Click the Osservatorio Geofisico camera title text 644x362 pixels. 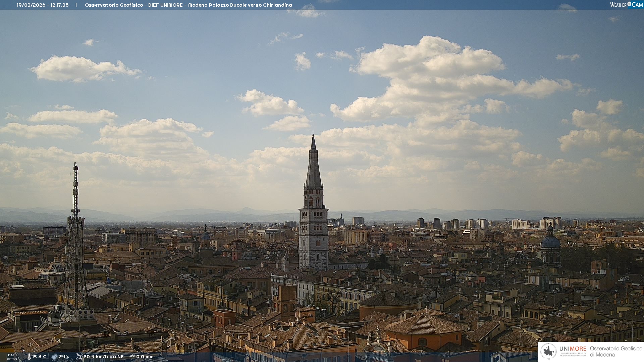[x=188, y=5]
